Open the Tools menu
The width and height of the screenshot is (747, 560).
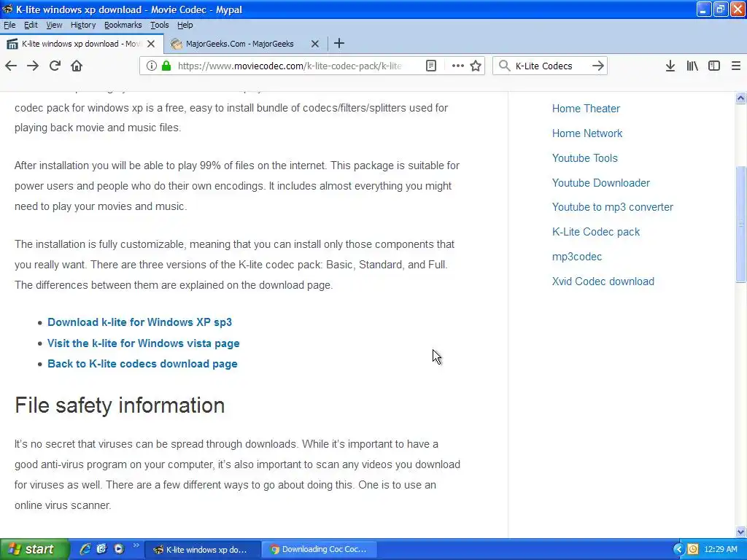159,25
